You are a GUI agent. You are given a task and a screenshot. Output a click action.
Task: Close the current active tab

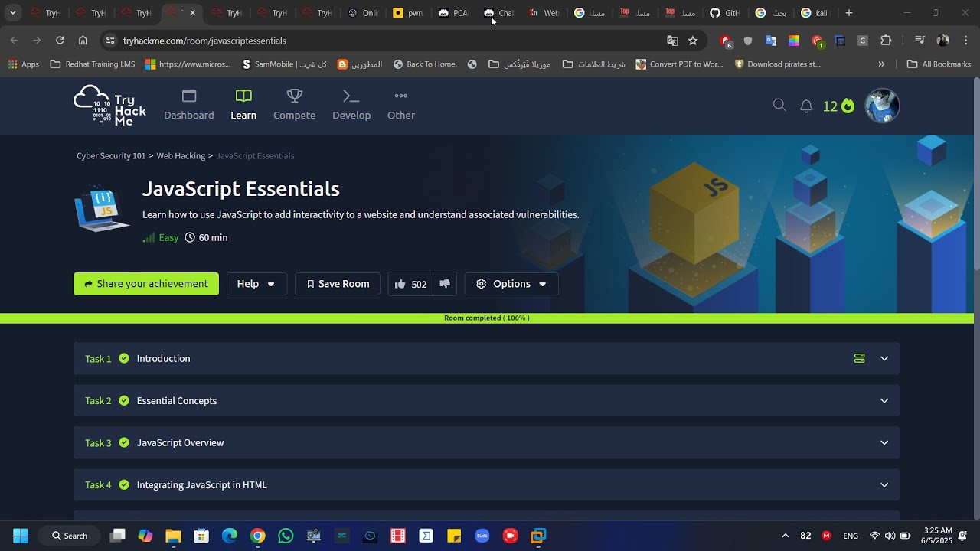[x=192, y=13]
